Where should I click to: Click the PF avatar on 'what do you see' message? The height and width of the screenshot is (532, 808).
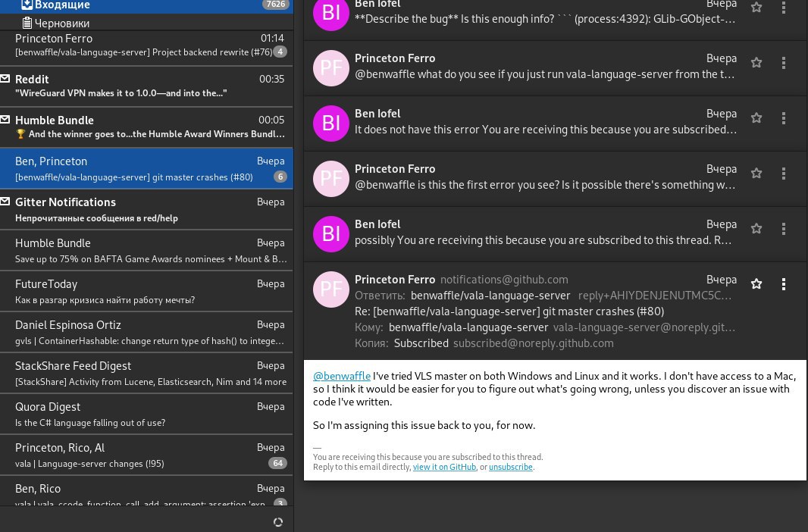pyautogui.click(x=330, y=68)
